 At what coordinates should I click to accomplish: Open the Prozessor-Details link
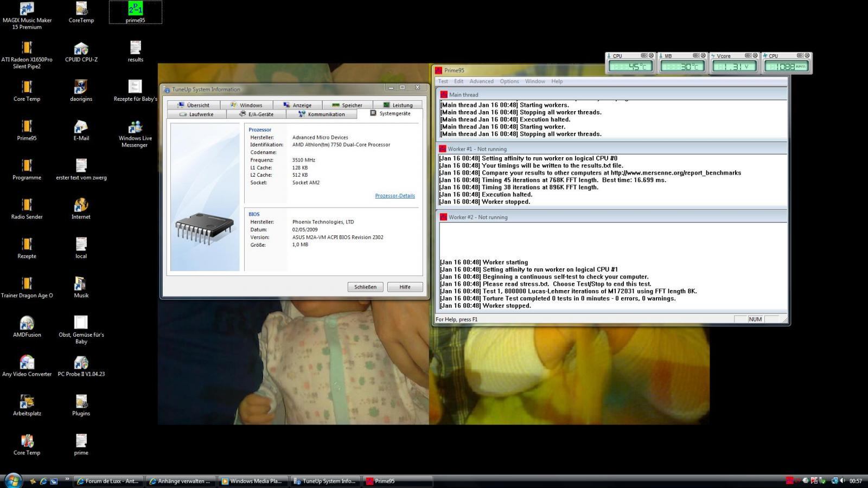click(x=395, y=196)
